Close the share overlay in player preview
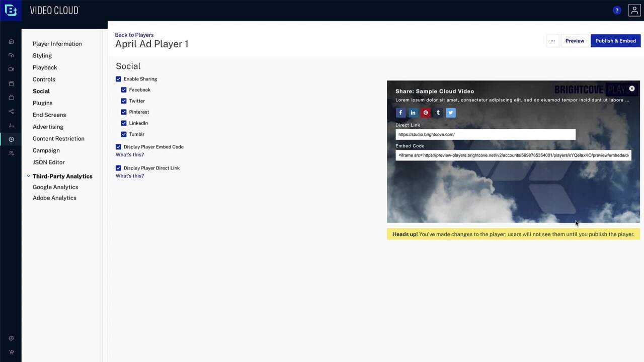 tap(632, 88)
